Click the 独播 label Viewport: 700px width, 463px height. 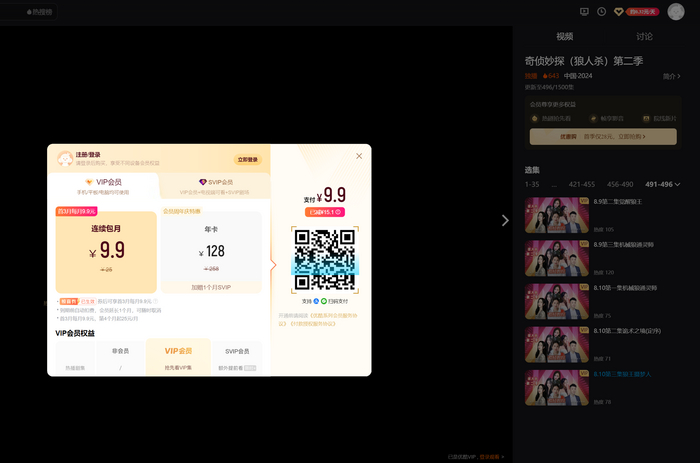coord(531,76)
